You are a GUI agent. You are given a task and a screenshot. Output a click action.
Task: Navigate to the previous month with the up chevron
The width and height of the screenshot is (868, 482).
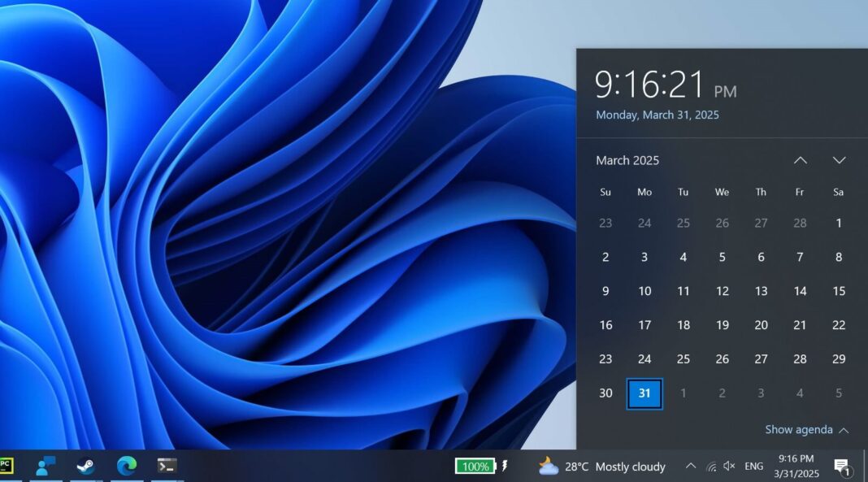click(800, 160)
